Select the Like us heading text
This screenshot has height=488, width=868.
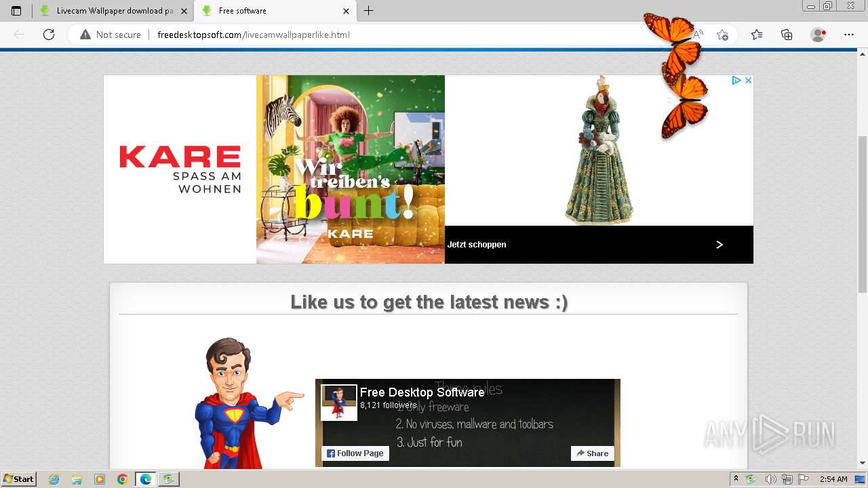[429, 302]
